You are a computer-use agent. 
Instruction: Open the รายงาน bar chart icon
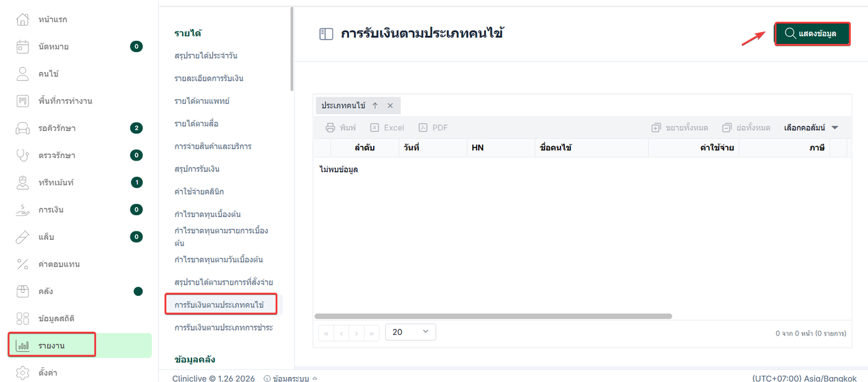(22, 345)
